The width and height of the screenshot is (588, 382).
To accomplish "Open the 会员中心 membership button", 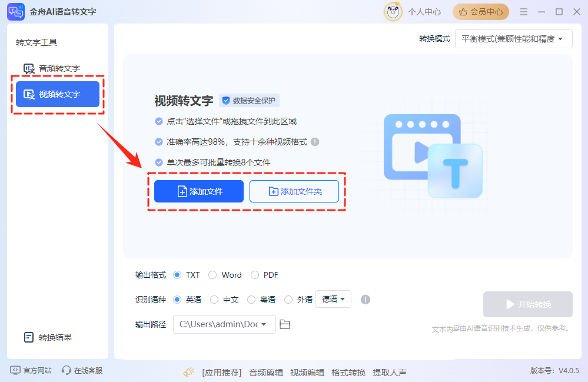I will point(480,12).
